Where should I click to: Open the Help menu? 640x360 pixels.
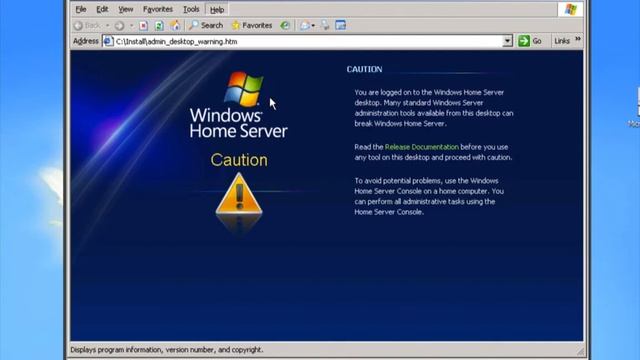point(217,9)
